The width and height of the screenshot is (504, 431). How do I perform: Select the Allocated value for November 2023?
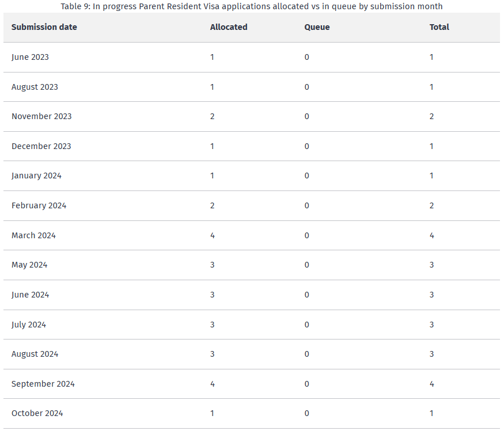click(213, 116)
